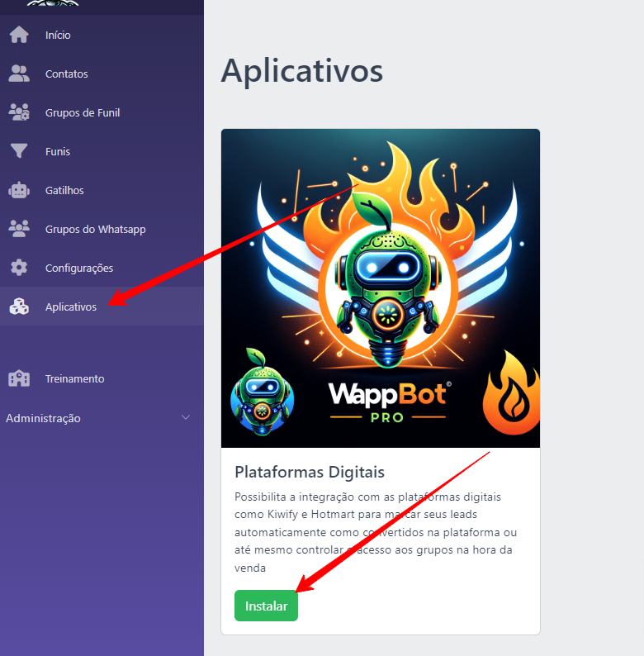Screen dimensions: 644x656
Task: Click the Funis funnel icon
Action: [19, 151]
